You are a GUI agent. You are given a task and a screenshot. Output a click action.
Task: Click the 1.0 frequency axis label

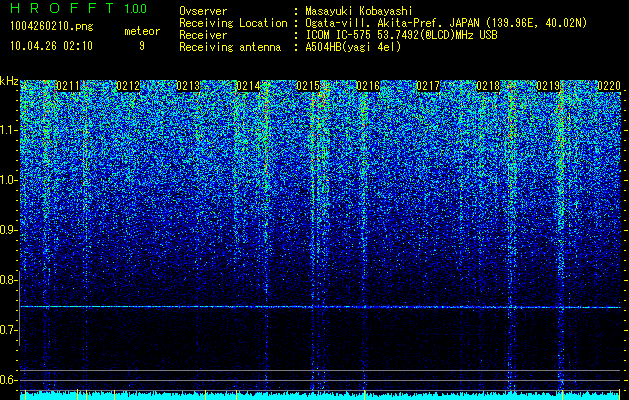8,180
